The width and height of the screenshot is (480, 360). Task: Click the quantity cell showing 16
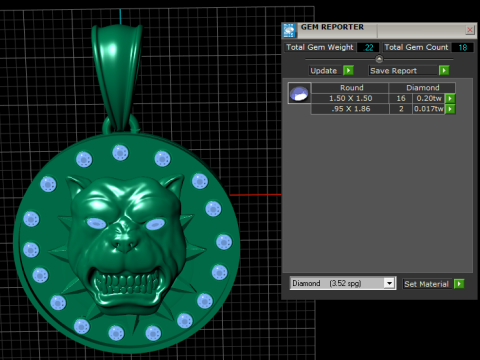pos(401,98)
